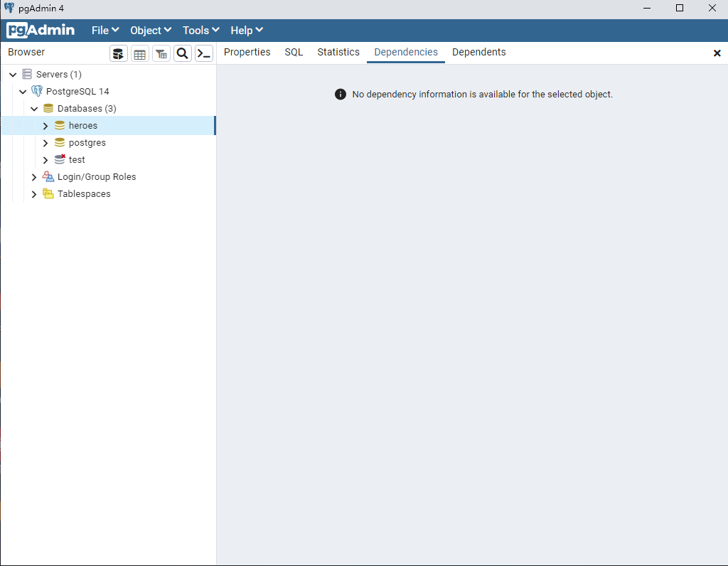728x566 pixels.
Task: Open the Filtered Rows tool
Action: [x=161, y=53]
